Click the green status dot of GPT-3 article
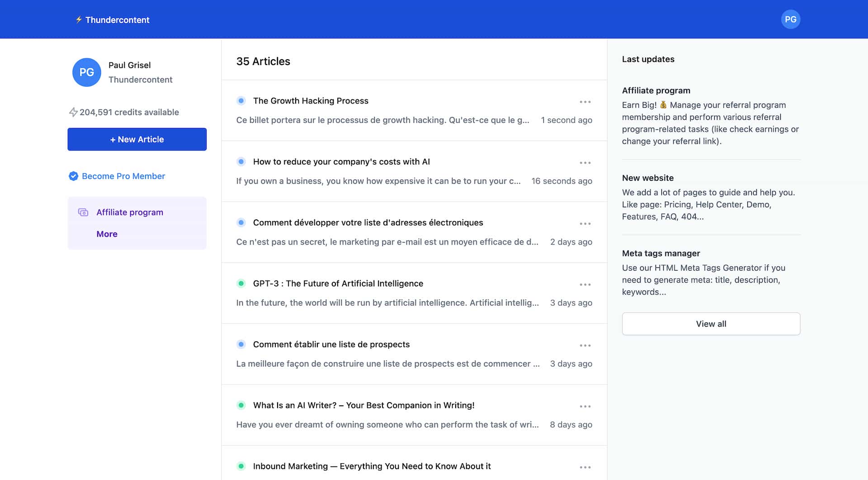Image resolution: width=868 pixels, height=480 pixels. coord(241,284)
